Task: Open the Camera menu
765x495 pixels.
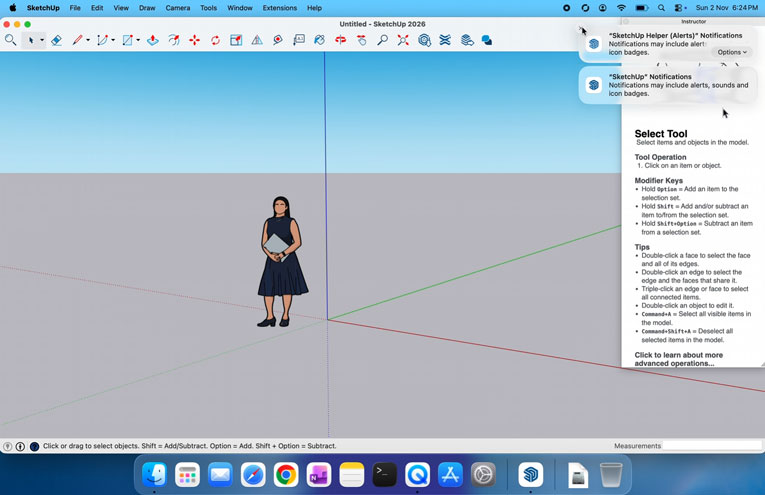Action: click(178, 8)
